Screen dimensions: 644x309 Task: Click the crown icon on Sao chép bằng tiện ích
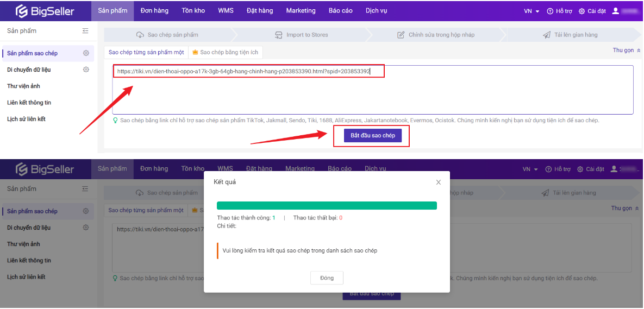(x=195, y=53)
